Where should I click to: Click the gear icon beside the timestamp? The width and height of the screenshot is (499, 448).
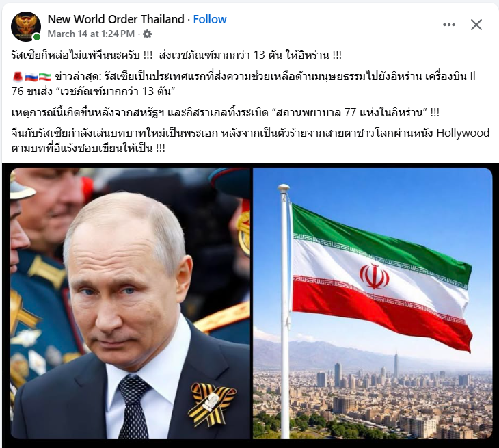pos(147,34)
